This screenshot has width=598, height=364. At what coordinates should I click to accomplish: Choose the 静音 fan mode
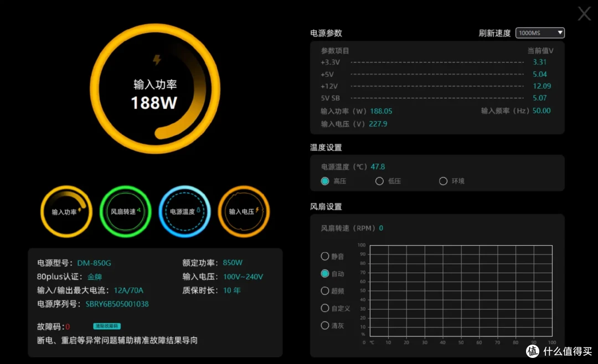coord(325,256)
